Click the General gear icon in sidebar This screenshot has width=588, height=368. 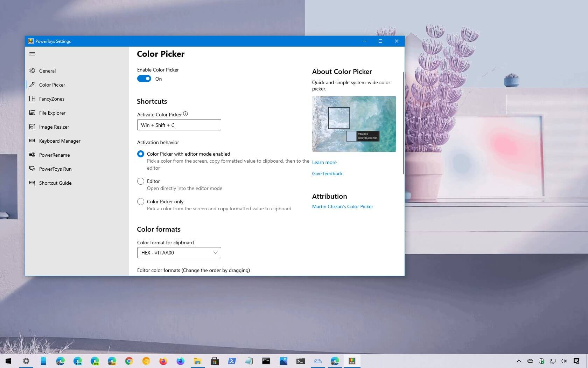pos(32,70)
